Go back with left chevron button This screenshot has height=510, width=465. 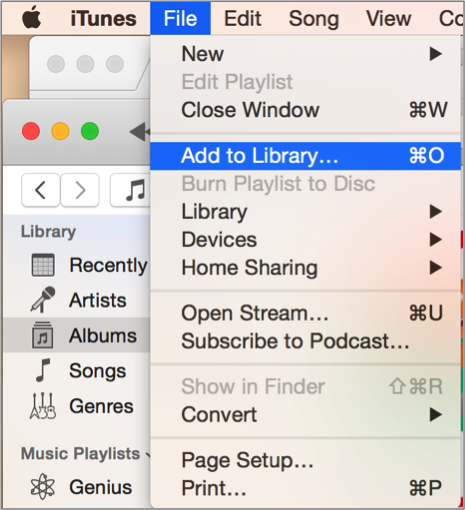41,190
